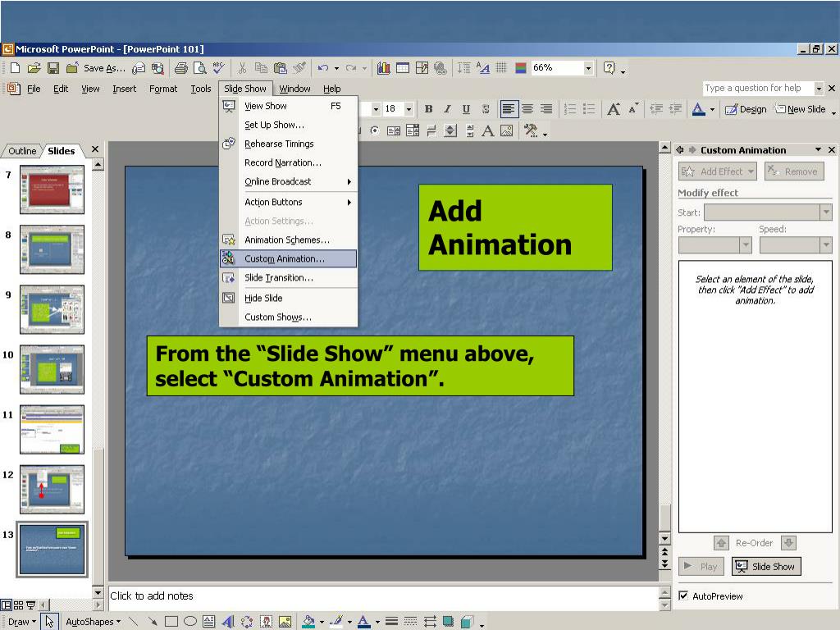Open the AutoShapes dropdown
This screenshot has width=840, height=630.
(x=93, y=622)
